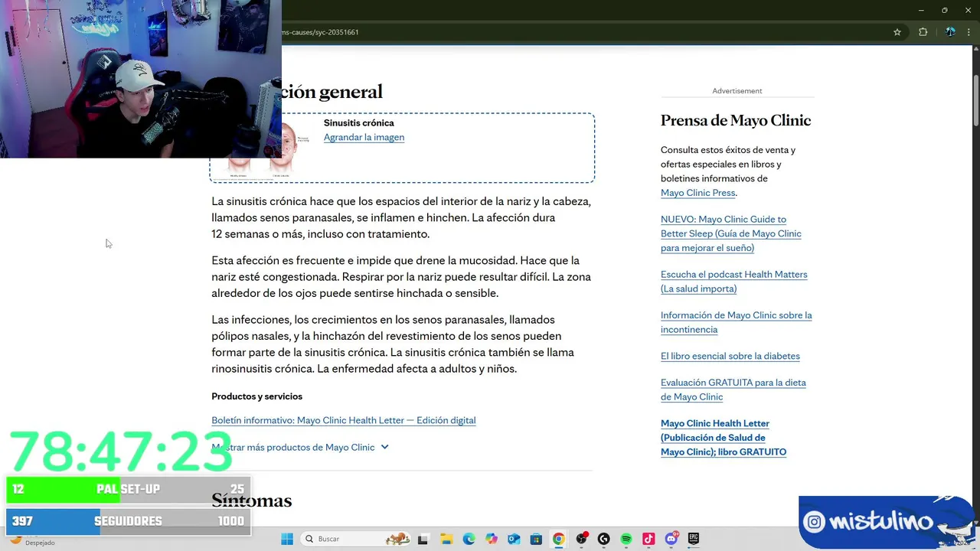
Task: Open Spotify from the taskbar
Action: [626, 539]
